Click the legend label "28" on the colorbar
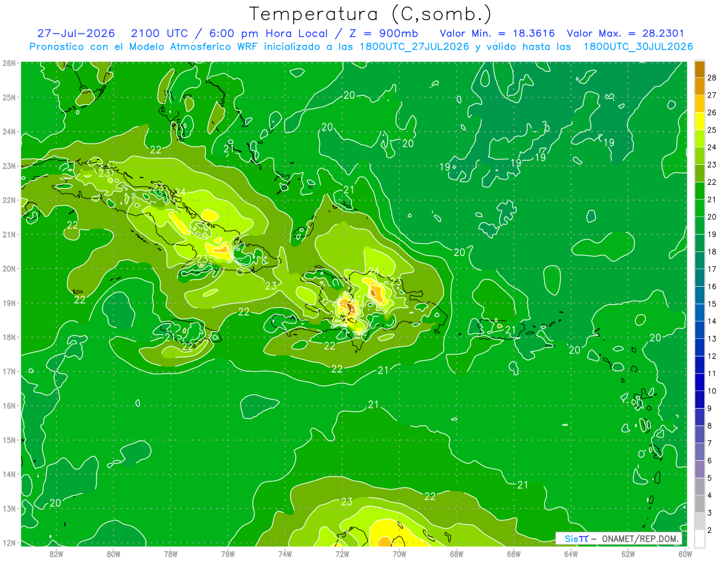Screen dimensions: 728x562 [x=712, y=78]
